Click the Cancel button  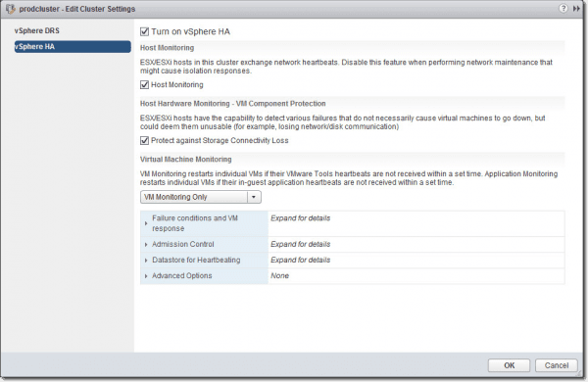(x=556, y=365)
